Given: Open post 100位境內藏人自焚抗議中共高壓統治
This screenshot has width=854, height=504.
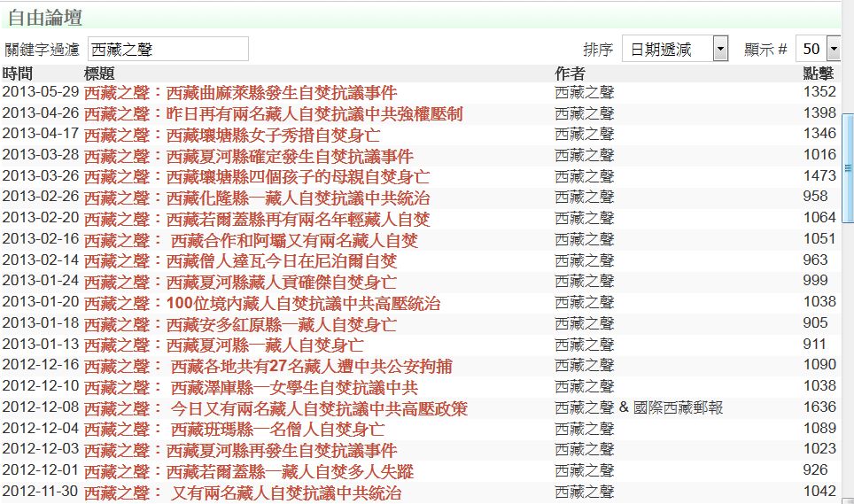Looking at the screenshot, I should click(x=262, y=303).
